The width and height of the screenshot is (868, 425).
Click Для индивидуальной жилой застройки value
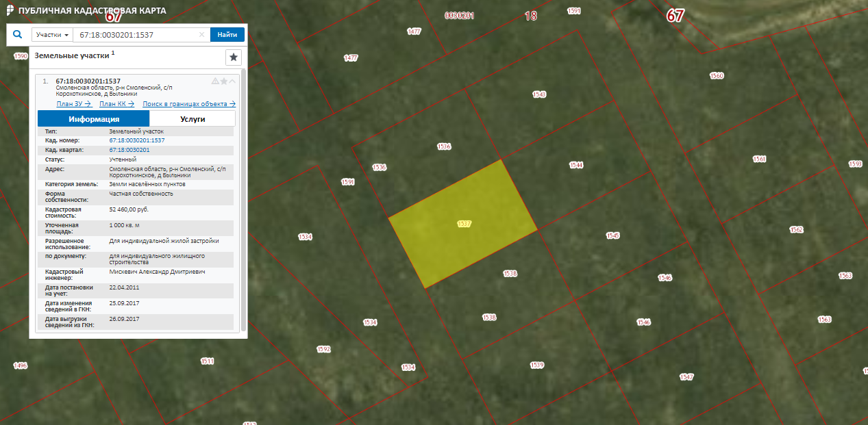click(x=164, y=241)
